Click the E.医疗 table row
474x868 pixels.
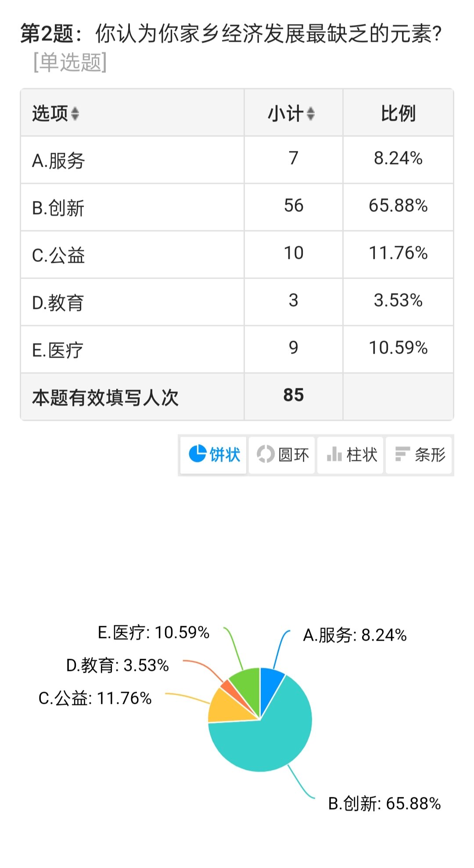pos(237,349)
